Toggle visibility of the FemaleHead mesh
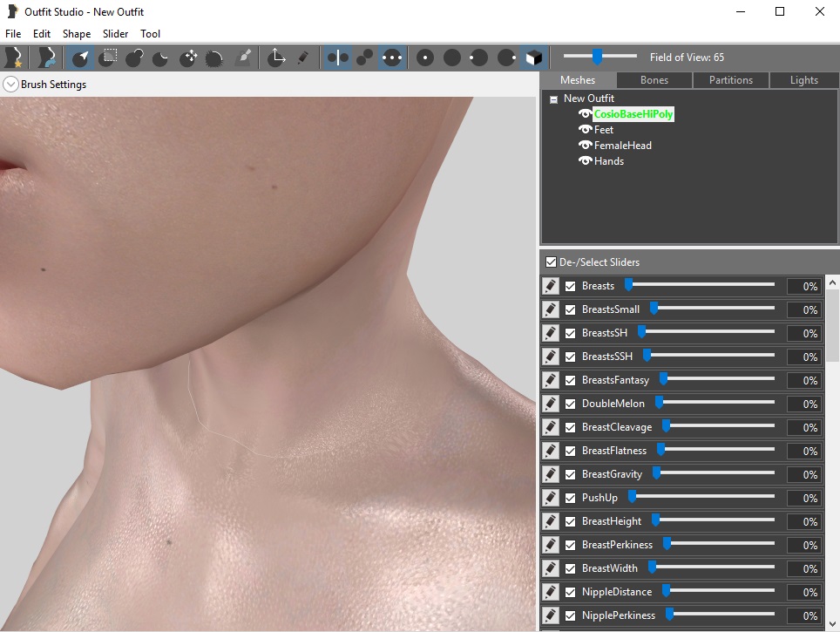 [585, 146]
